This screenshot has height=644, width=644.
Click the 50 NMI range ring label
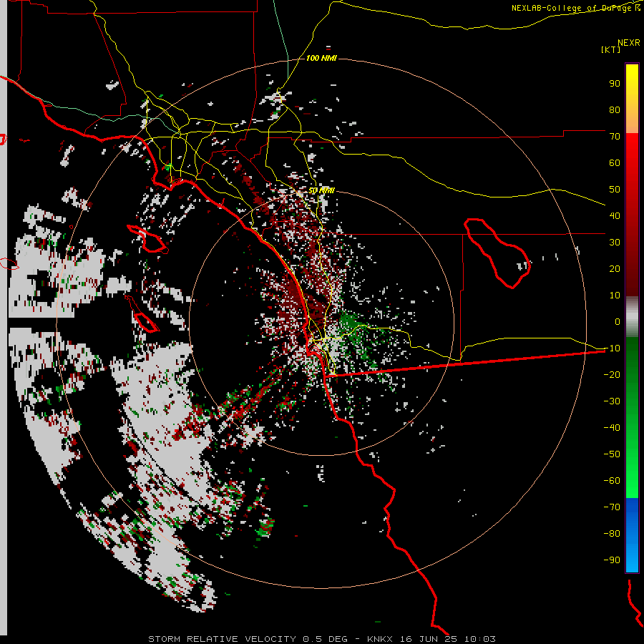pos(321,190)
